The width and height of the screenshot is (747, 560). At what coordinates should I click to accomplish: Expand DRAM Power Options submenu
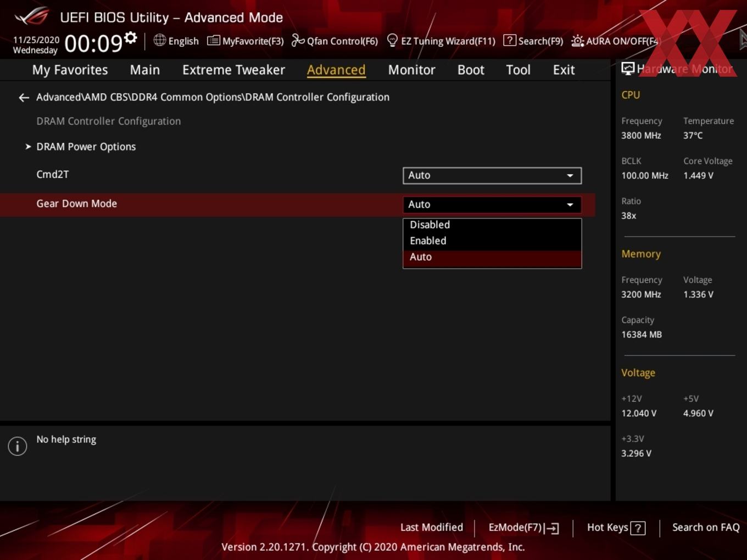[86, 147]
